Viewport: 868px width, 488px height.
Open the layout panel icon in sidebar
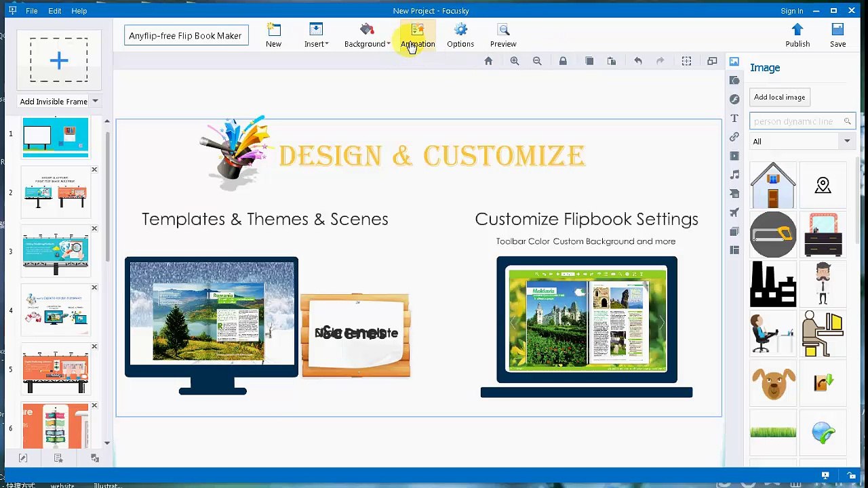[734, 250]
